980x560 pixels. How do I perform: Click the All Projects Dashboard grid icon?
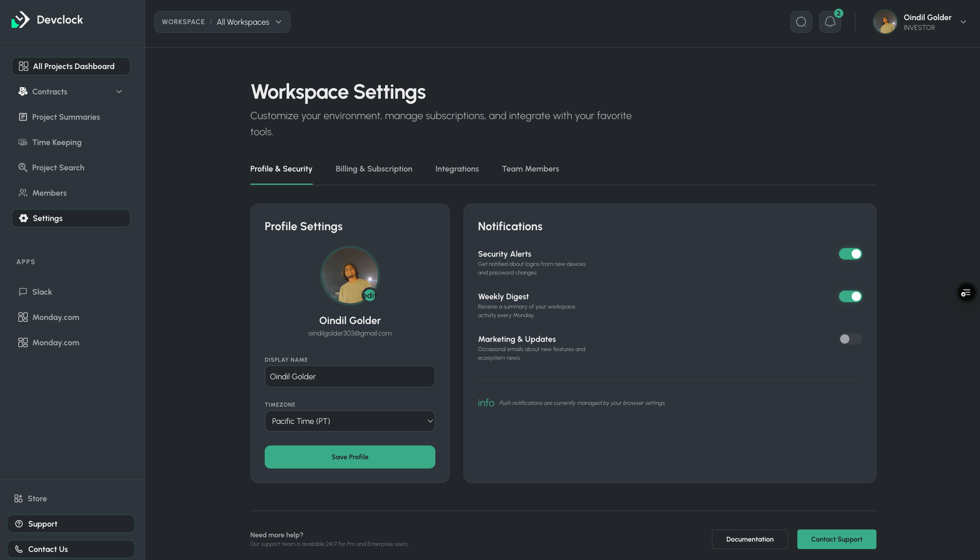tap(24, 66)
